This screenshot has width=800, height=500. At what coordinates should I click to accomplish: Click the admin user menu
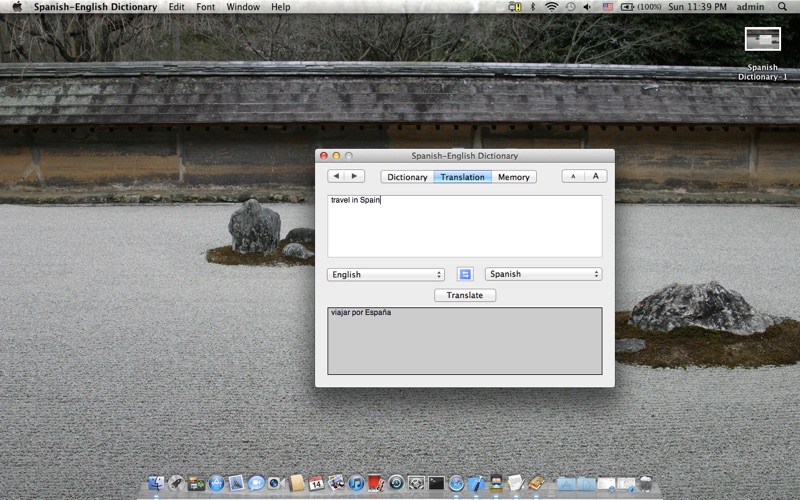(751, 7)
